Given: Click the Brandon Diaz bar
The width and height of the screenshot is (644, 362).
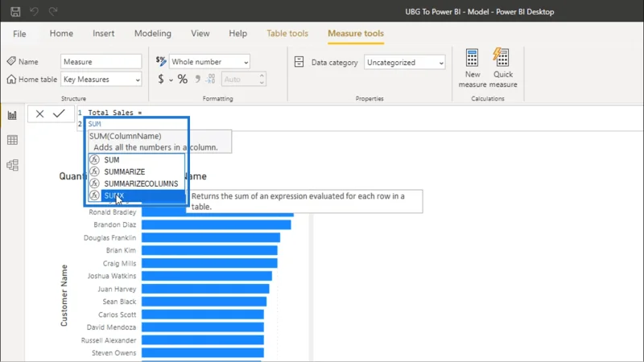Looking at the screenshot, I should point(216,224).
